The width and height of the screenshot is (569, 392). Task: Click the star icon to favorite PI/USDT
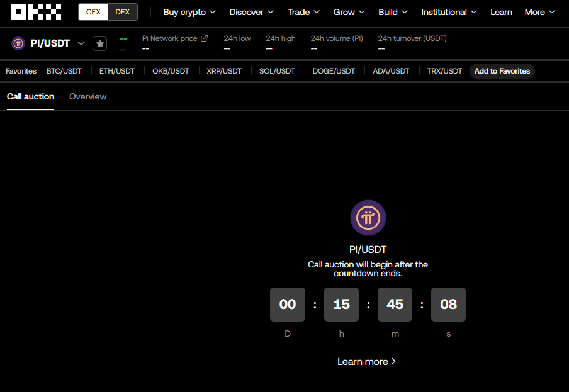coord(99,43)
